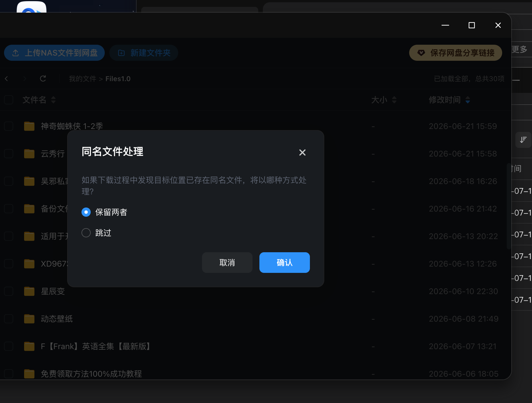Maximize the cloud drive window

pyautogui.click(x=472, y=25)
